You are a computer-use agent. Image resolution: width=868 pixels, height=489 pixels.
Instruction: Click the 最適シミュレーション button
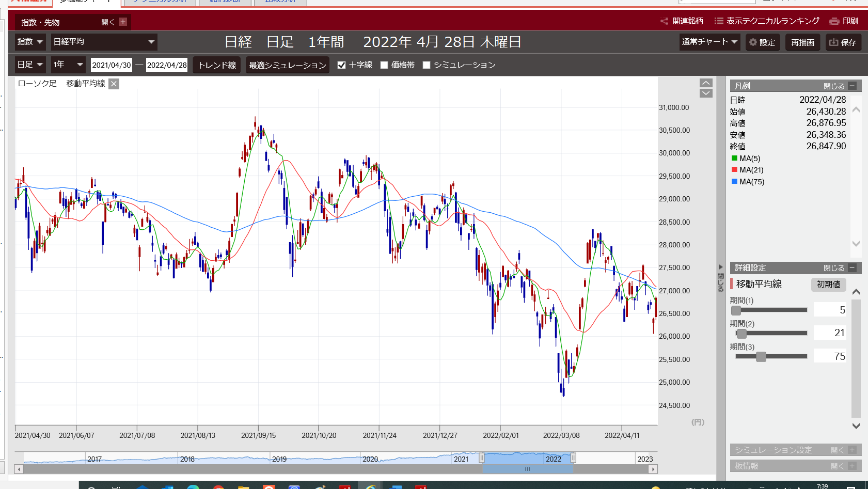288,65
